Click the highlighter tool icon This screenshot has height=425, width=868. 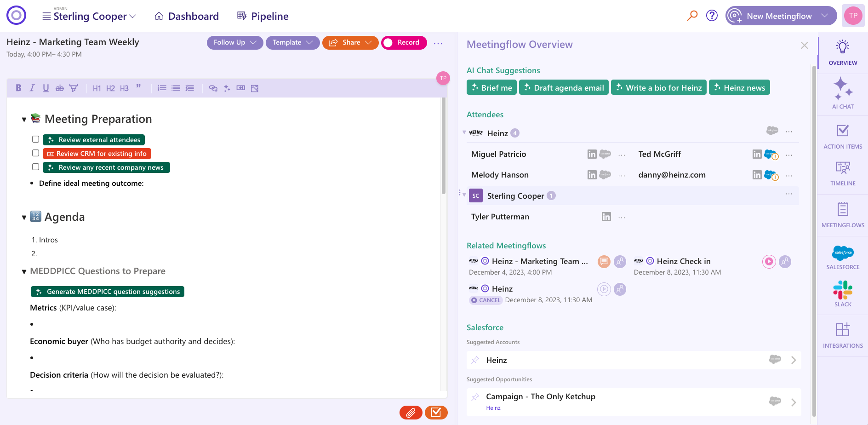(74, 88)
